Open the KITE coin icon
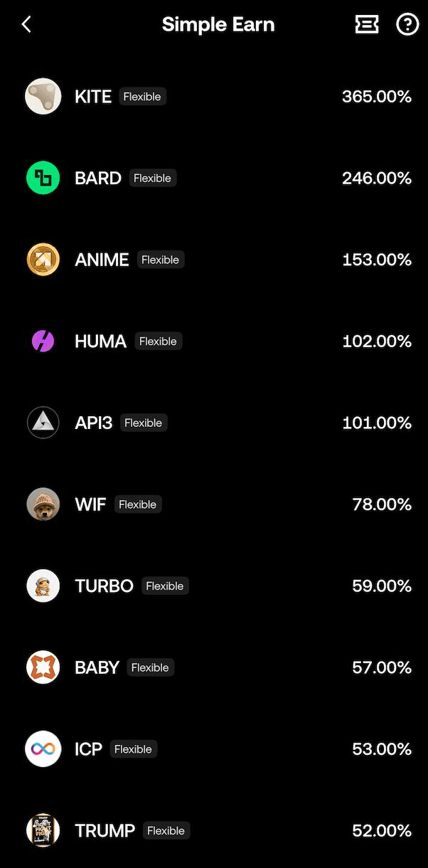The width and height of the screenshot is (428, 868). 43,96
